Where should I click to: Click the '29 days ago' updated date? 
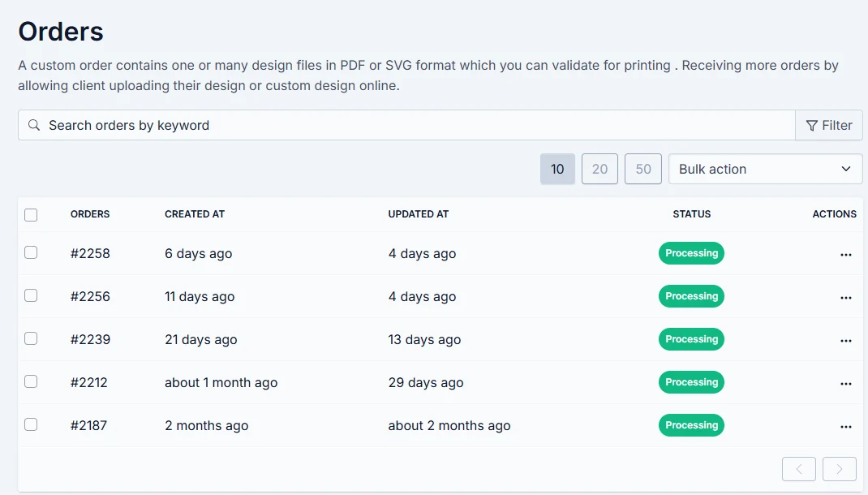pos(426,382)
